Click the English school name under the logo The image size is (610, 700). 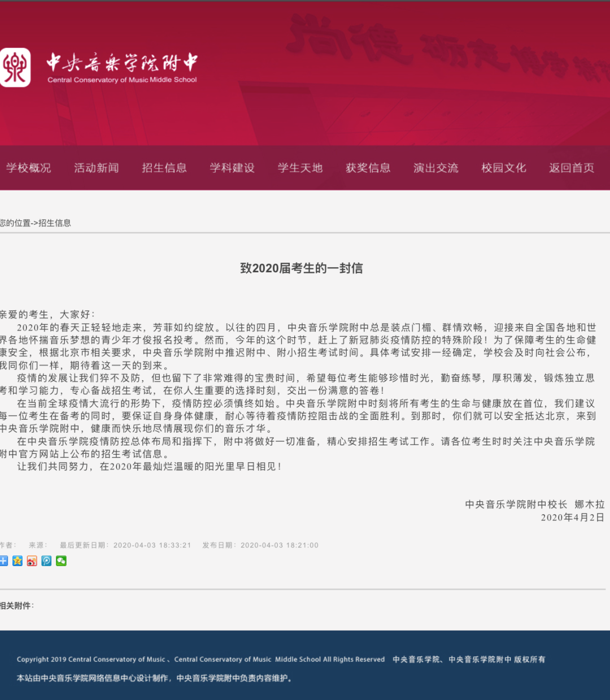click(x=122, y=80)
